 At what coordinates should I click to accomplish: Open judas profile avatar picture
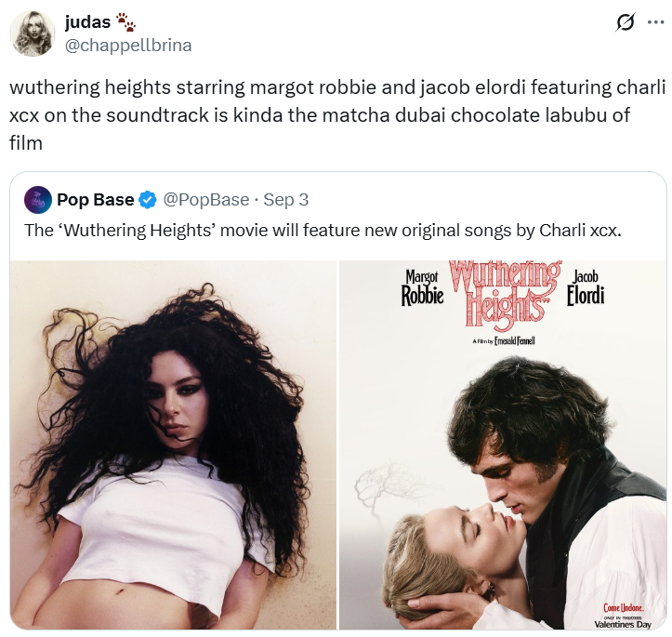(33, 33)
